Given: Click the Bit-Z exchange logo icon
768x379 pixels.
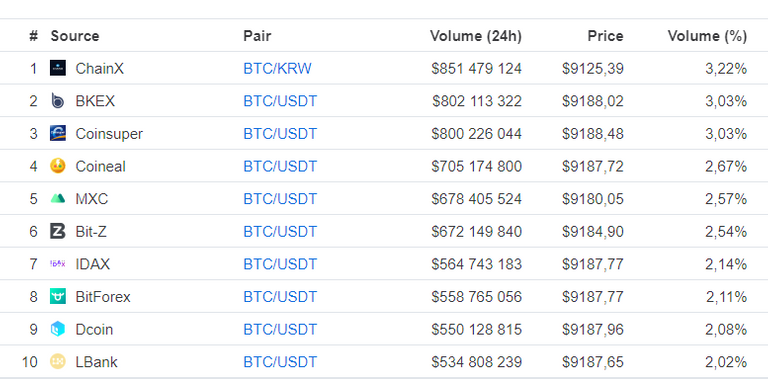Looking at the screenshot, I should [x=58, y=231].
